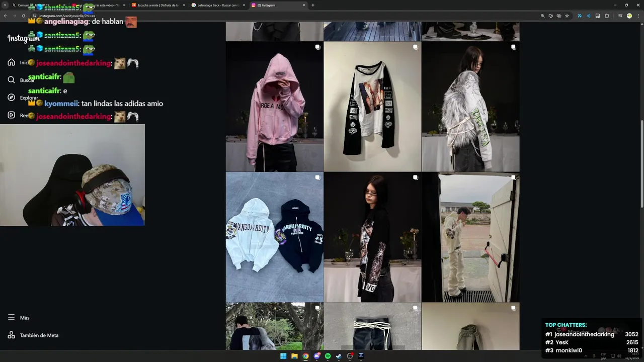
Task: Click the Instagram logo text
Action: point(24,39)
